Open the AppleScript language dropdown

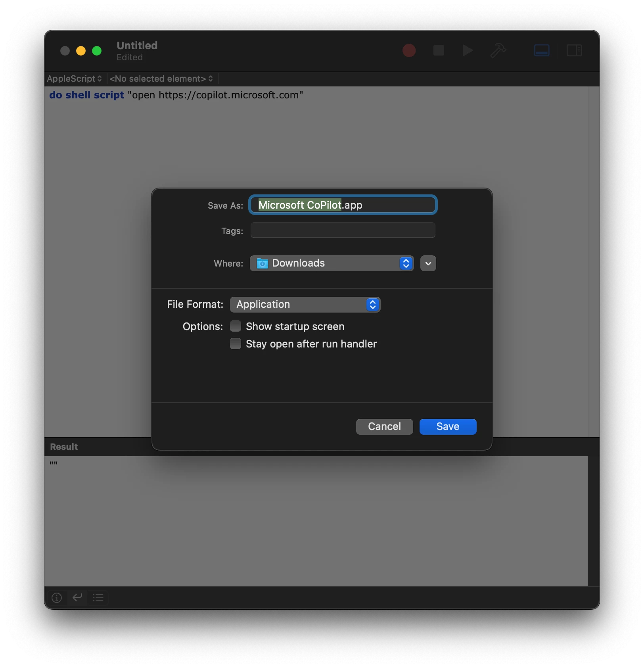click(x=75, y=79)
